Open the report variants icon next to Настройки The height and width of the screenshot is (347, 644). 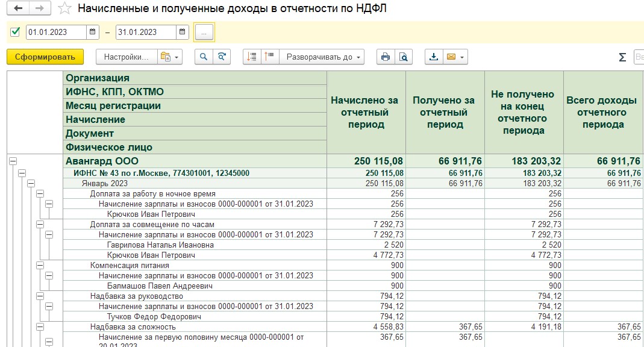166,57
